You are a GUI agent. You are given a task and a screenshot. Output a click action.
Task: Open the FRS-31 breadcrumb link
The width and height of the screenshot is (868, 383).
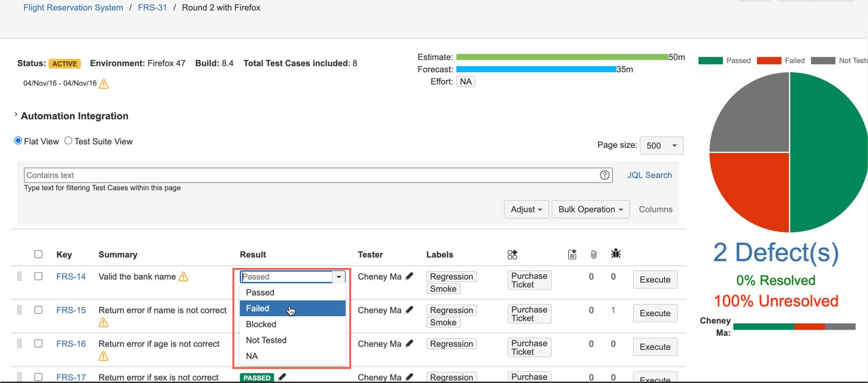[152, 8]
